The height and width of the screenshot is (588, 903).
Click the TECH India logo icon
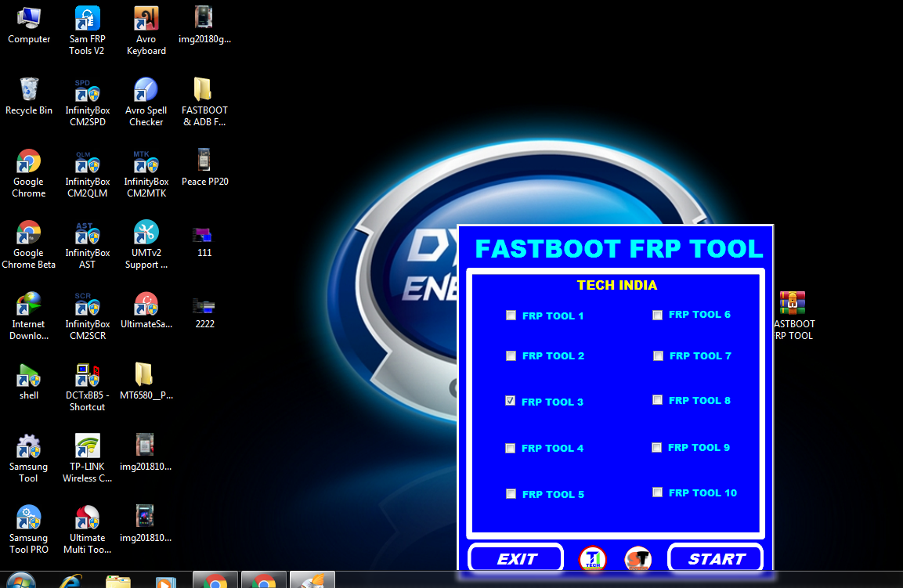click(591, 558)
